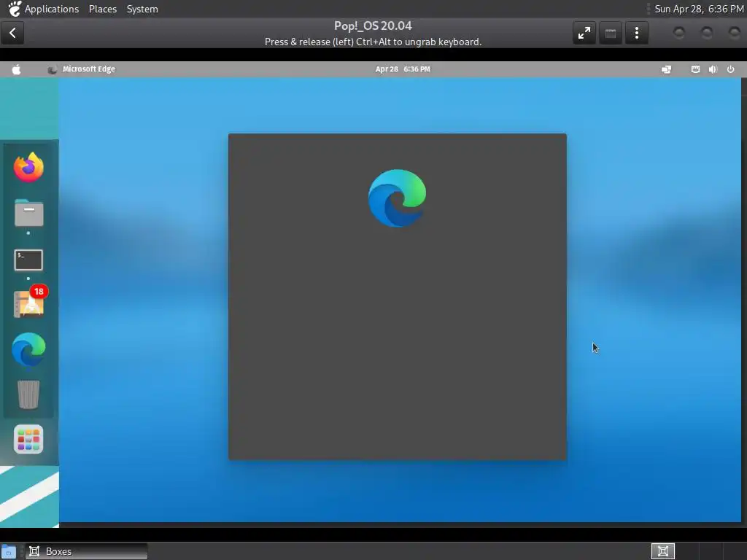747x560 pixels.
Task: Toggle fullscreen in Boxes header
Action: tap(584, 33)
